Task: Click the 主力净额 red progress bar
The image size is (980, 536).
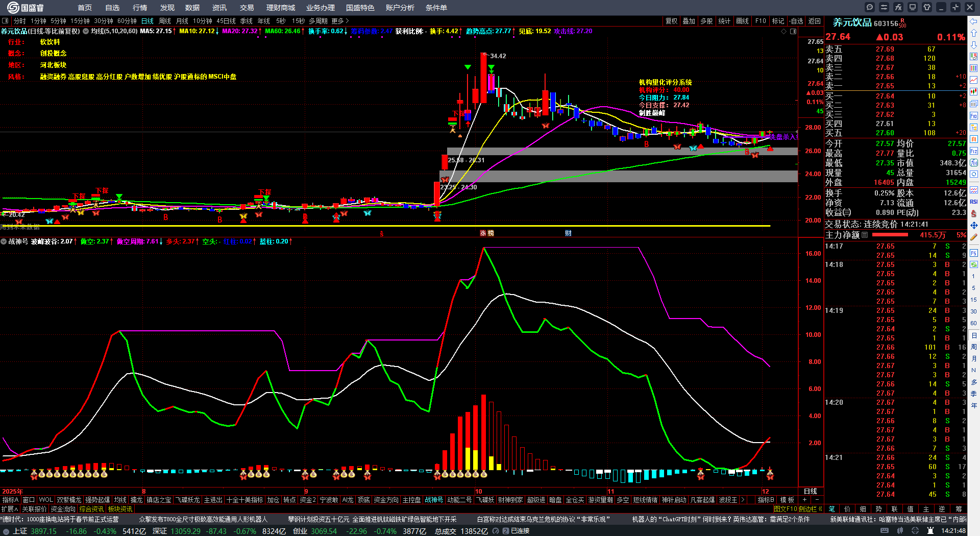Action: coord(890,235)
